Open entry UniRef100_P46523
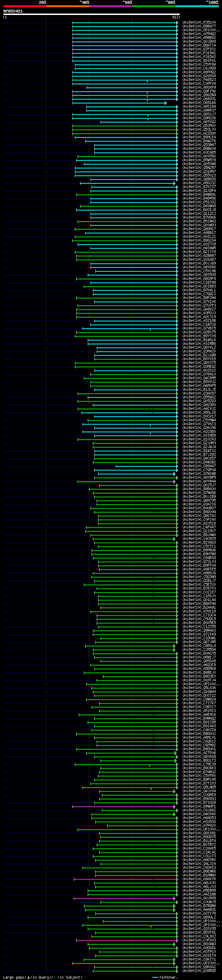 point(199,80)
